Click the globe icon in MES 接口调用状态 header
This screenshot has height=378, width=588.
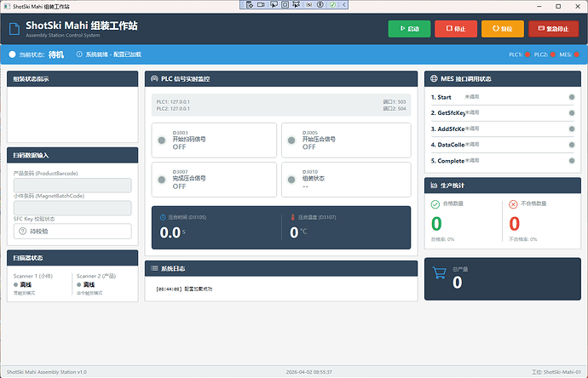click(434, 78)
